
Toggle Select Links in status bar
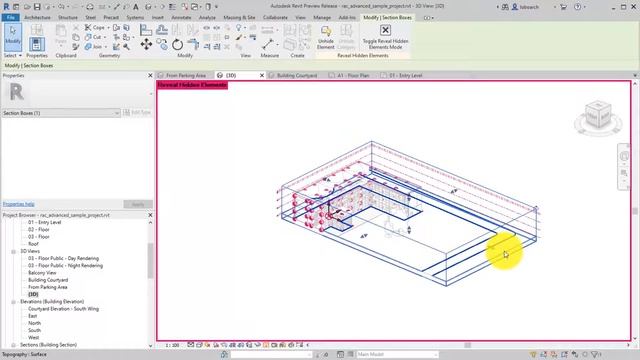point(533,354)
